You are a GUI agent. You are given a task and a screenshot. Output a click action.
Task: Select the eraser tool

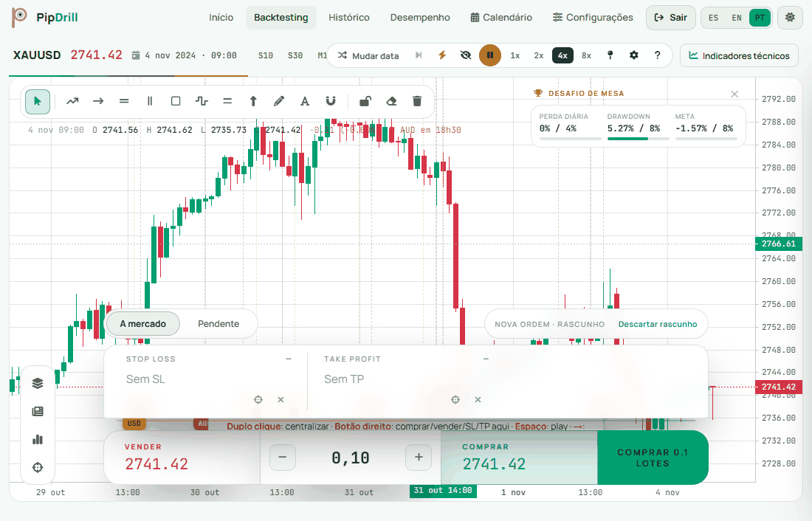click(391, 102)
